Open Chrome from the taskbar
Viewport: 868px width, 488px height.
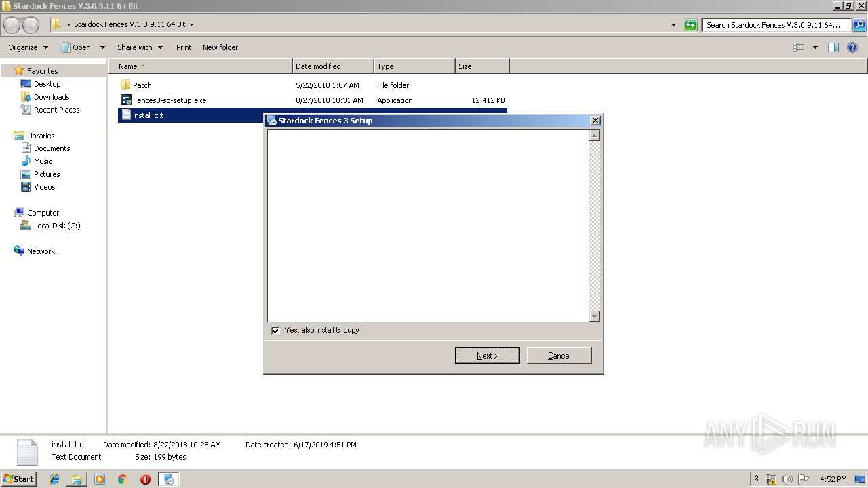(x=122, y=479)
